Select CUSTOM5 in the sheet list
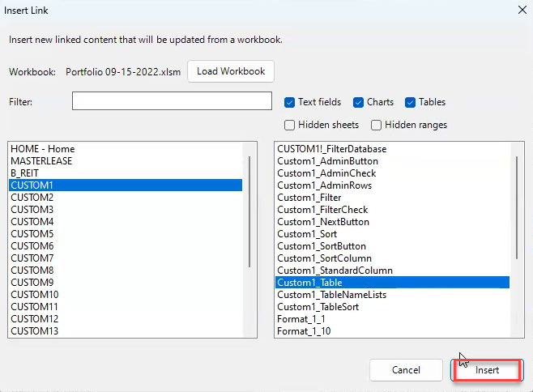The image size is (533, 392). (x=126, y=234)
